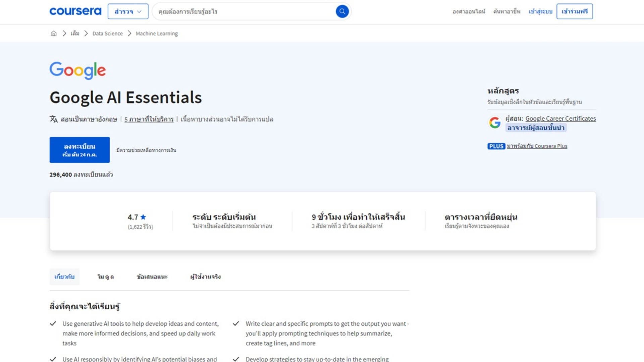Open the 5 ภาษาที่ให้บริการ languages link
644x362 pixels.
click(149, 119)
